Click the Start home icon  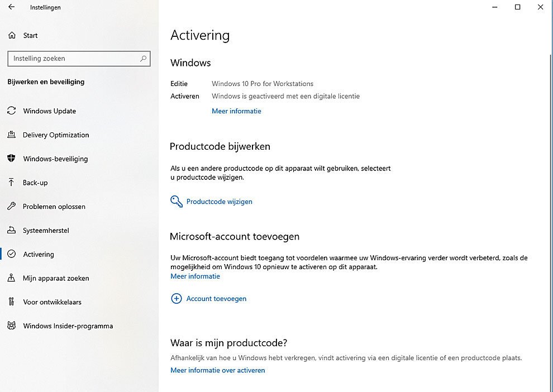12,35
